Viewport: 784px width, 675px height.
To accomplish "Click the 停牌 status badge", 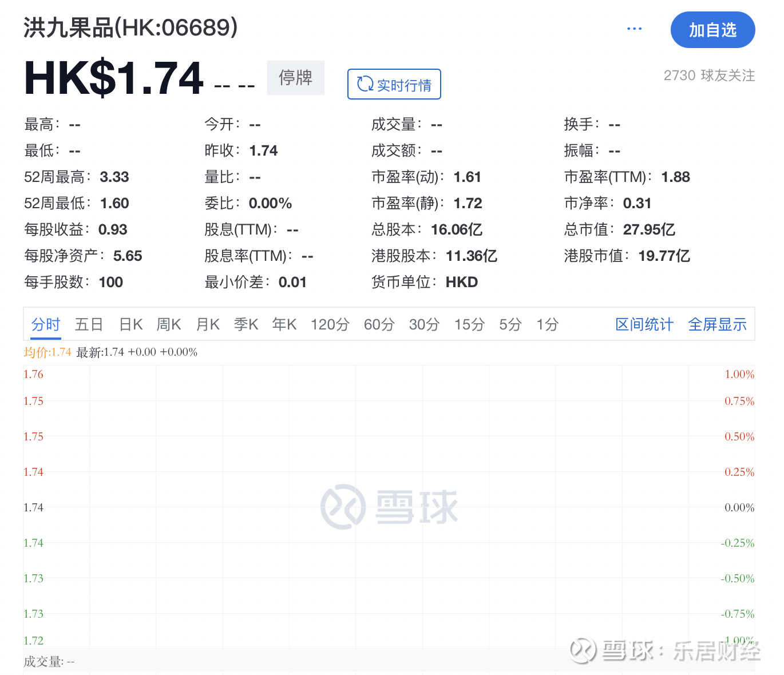I will tap(296, 78).
